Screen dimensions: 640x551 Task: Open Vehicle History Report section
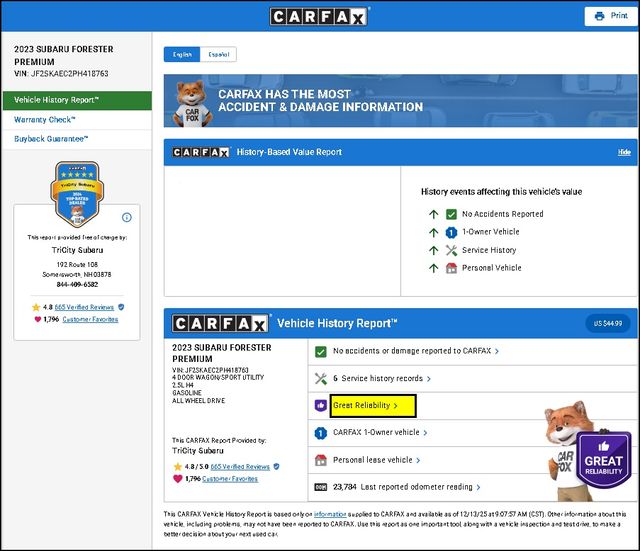tap(76, 100)
